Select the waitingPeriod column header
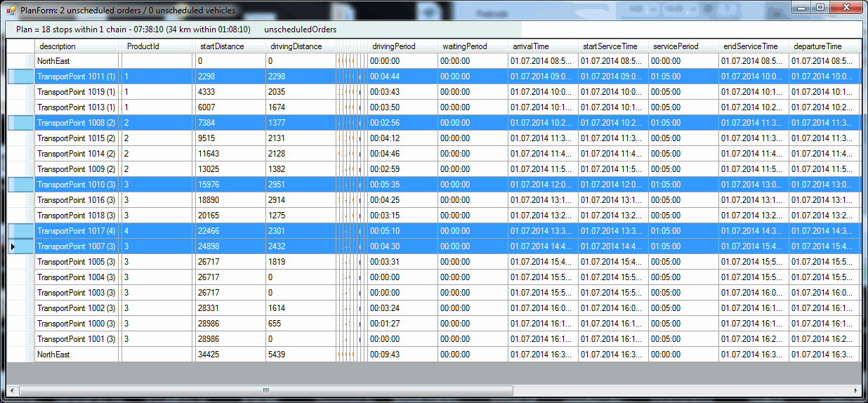The height and width of the screenshot is (403, 868). pos(472,46)
